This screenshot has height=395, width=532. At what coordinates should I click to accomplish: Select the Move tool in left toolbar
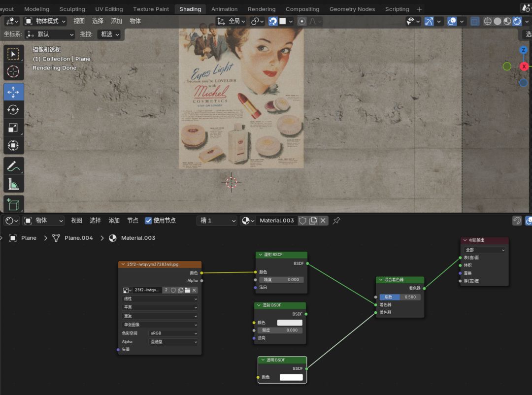[x=13, y=92]
